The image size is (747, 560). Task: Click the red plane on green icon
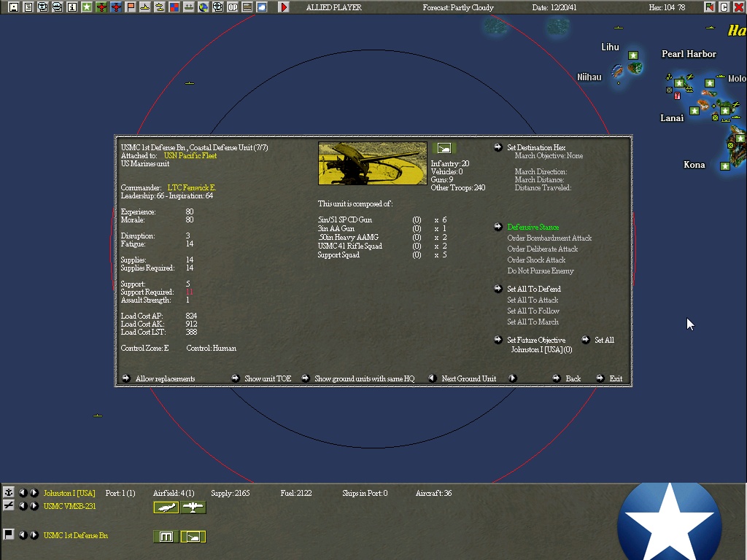pos(101,7)
